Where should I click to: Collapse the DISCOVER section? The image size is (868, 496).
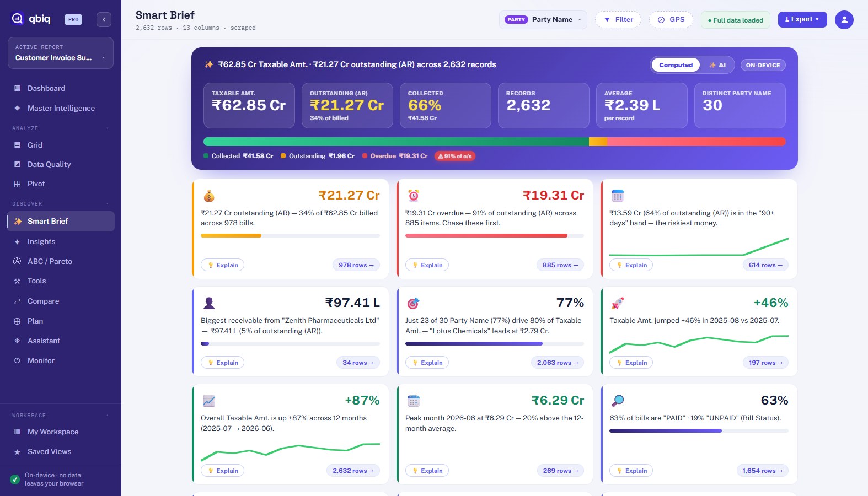click(108, 204)
